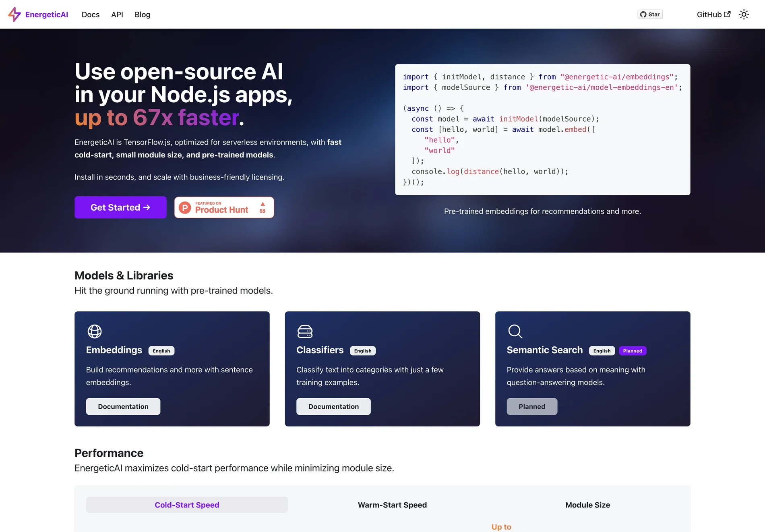Switch to the Module Size tab

587,505
